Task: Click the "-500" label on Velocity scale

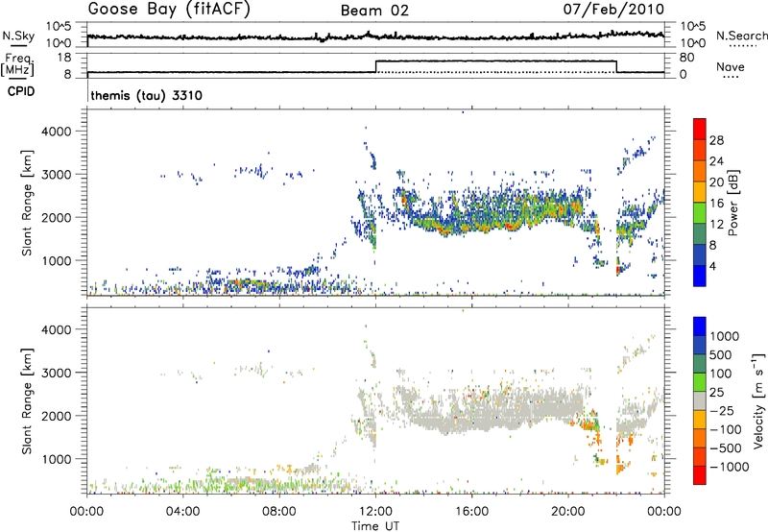Action: 726,448
